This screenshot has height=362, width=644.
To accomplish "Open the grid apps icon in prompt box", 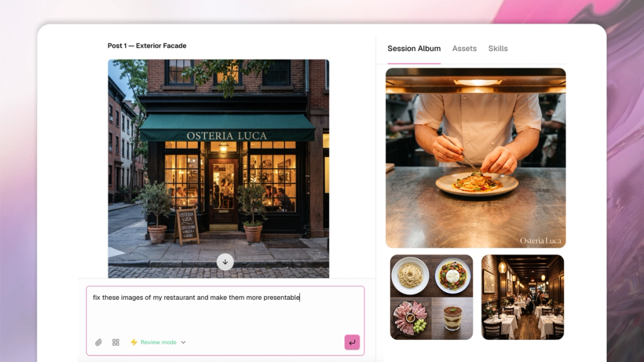I will pyautogui.click(x=116, y=343).
